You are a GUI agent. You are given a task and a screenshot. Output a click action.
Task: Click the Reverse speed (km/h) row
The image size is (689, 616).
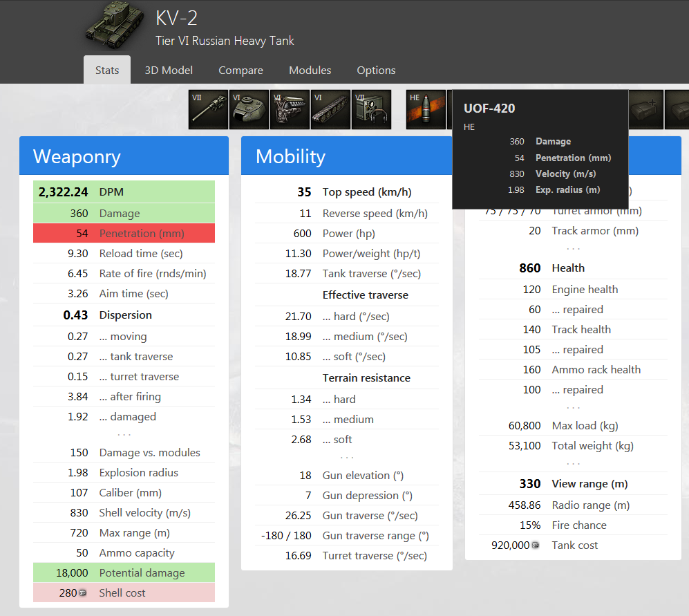(x=347, y=213)
